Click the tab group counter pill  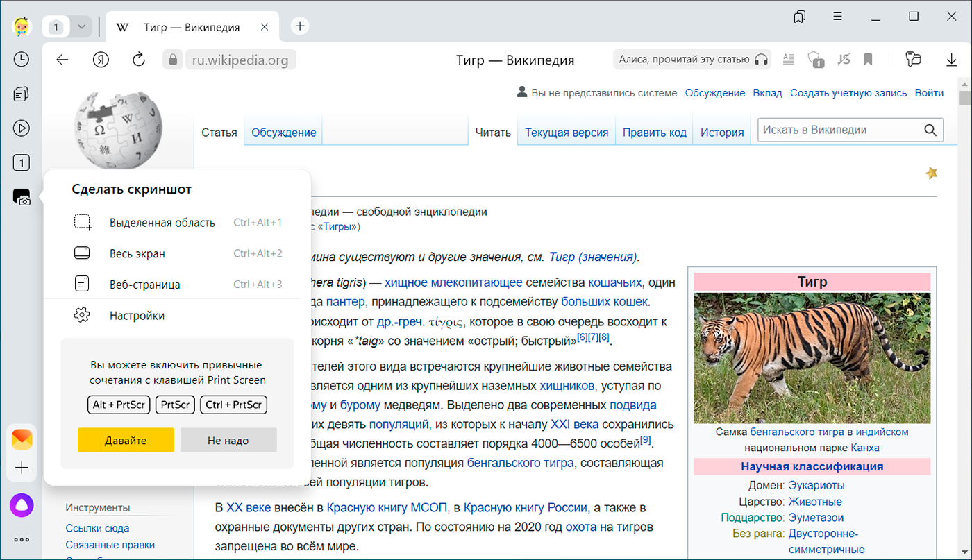[x=57, y=27]
